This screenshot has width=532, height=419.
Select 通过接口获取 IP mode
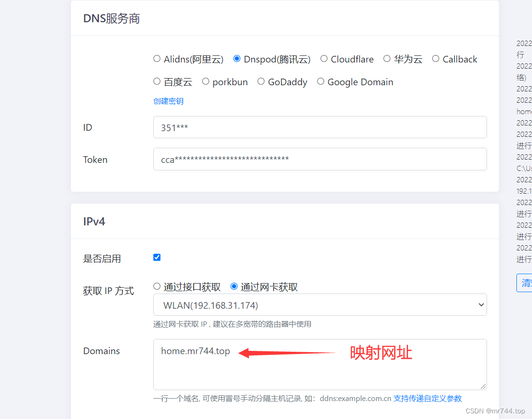click(157, 286)
